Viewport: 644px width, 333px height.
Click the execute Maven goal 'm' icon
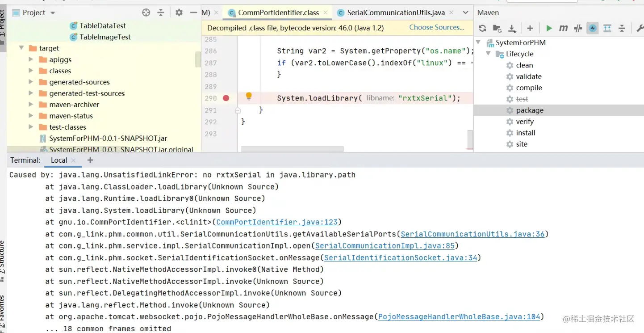tap(564, 28)
